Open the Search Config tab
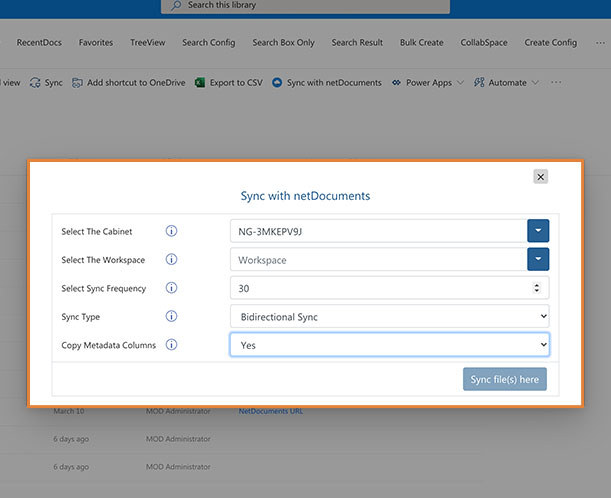611x498 pixels. 209,42
